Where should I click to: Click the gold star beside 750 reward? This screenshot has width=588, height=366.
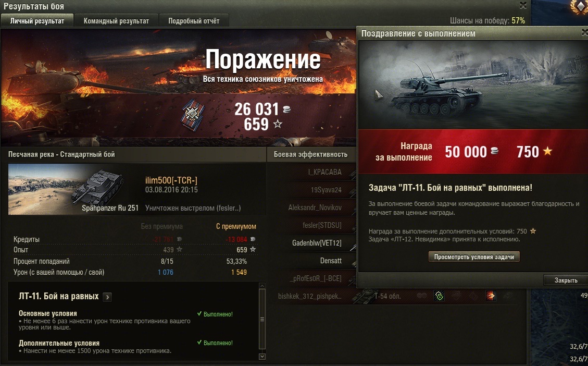click(x=547, y=151)
